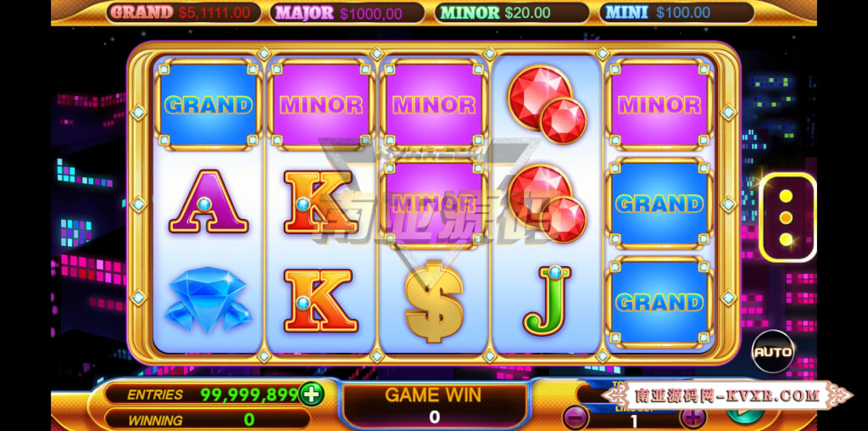The image size is (868, 431).
Task: Select the MINOR jackpot display
Action: (x=511, y=12)
